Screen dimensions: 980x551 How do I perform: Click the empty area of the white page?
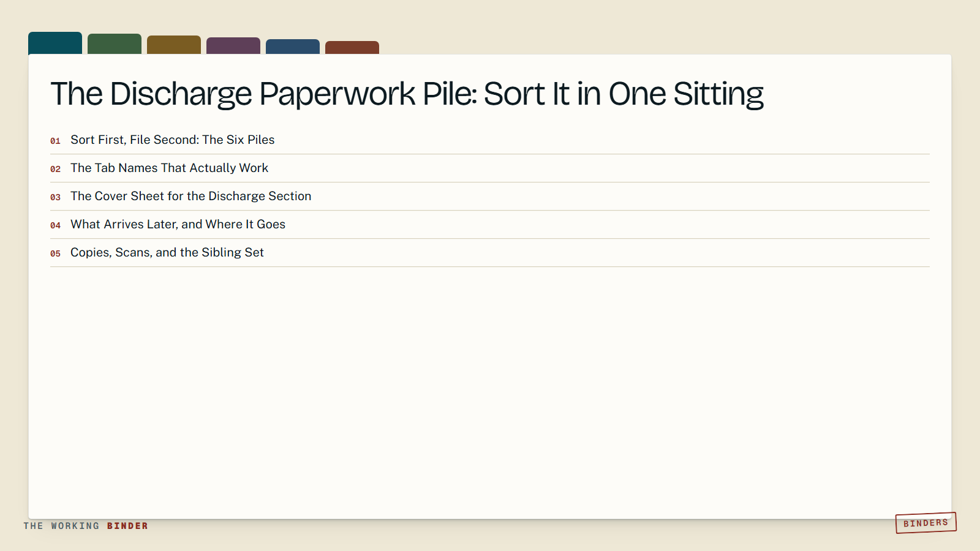coord(490,392)
